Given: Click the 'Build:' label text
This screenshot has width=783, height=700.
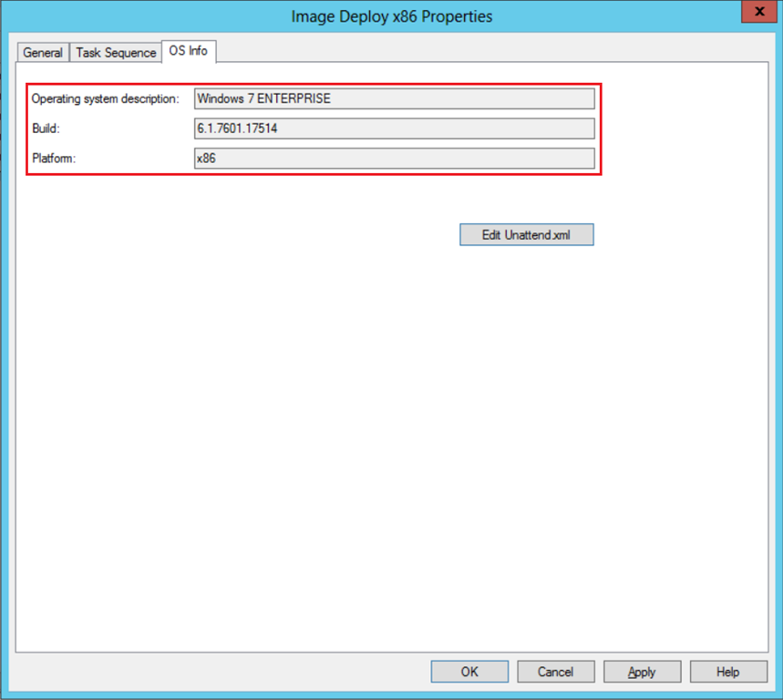Looking at the screenshot, I should tap(46, 129).
